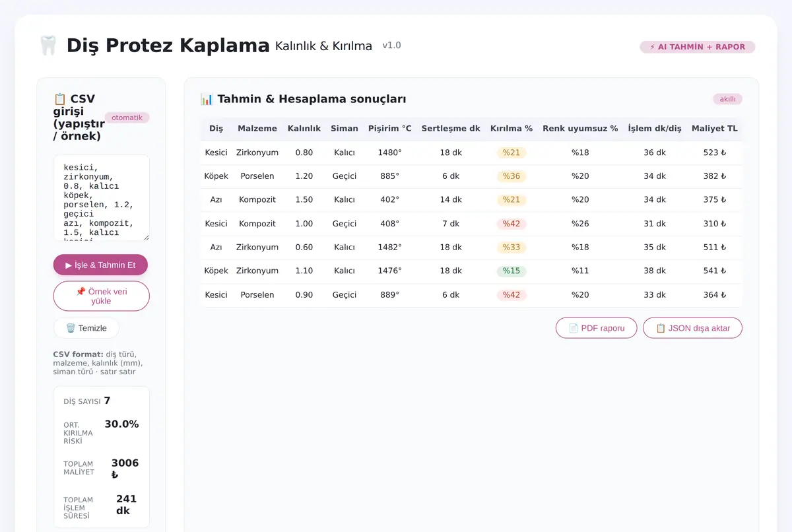Run the İşle & Tahmin Et button
Viewport: 792px width, 532px height.
coord(100,265)
